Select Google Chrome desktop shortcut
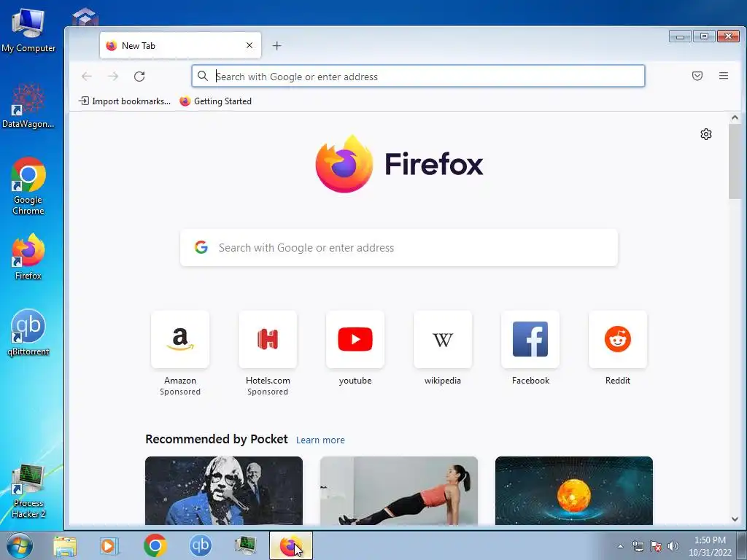 [28, 186]
